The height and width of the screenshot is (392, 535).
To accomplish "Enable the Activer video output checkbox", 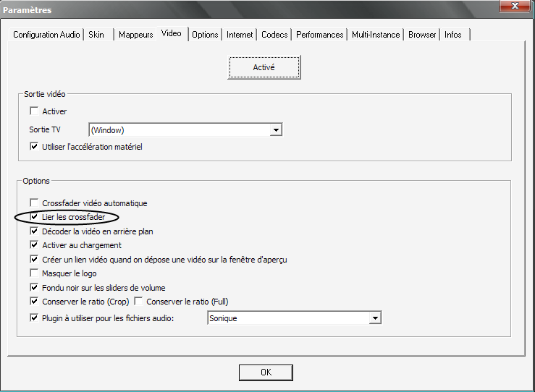I will coord(34,111).
